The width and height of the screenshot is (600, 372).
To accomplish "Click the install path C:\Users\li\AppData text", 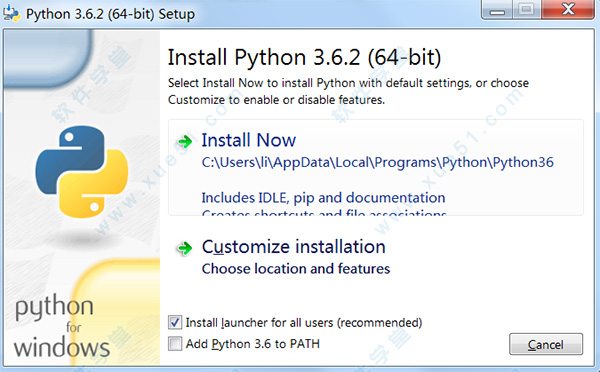I will (x=377, y=162).
